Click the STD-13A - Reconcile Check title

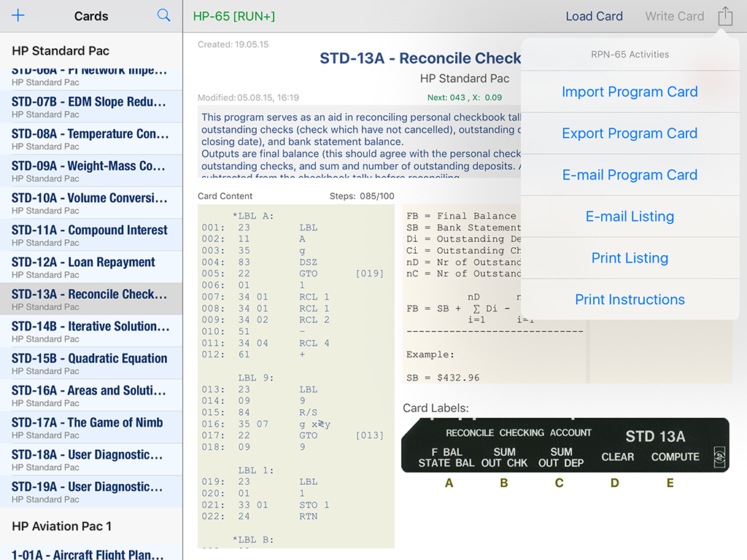coord(420,58)
